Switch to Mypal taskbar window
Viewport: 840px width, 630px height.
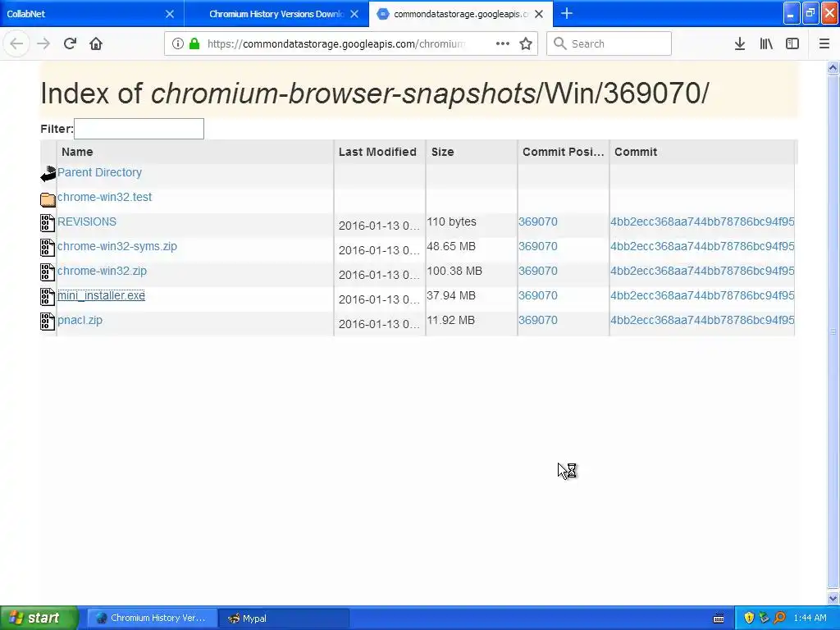[284, 619]
